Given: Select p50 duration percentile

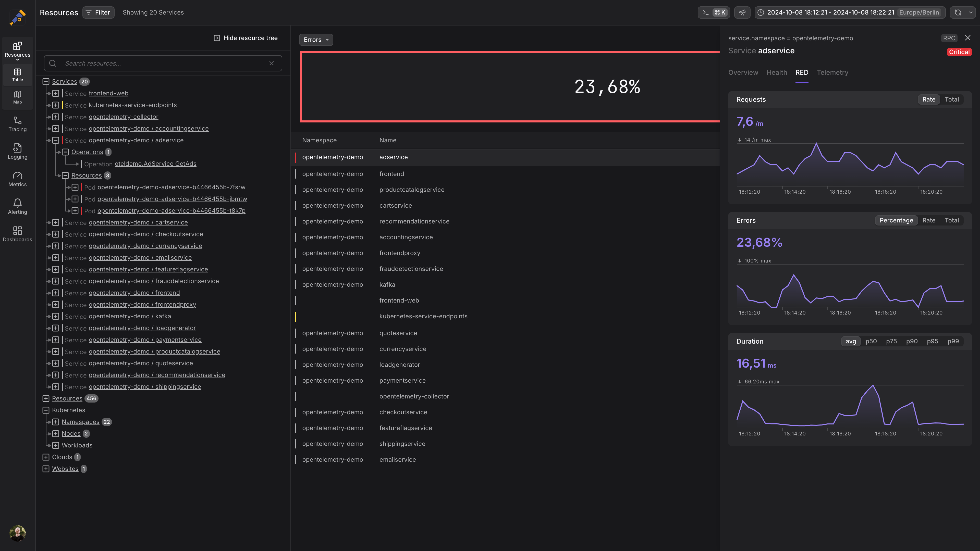Looking at the screenshot, I should pos(871,342).
